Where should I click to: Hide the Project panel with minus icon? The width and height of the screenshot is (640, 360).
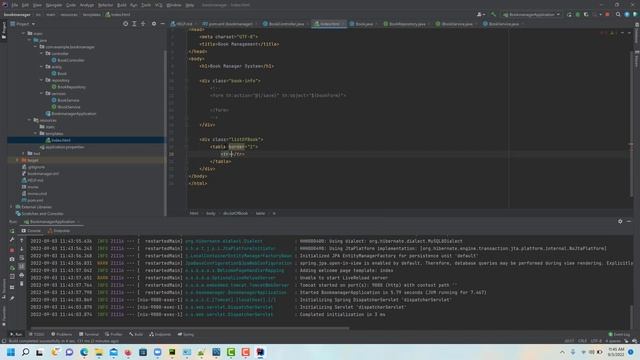(x=162, y=24)
